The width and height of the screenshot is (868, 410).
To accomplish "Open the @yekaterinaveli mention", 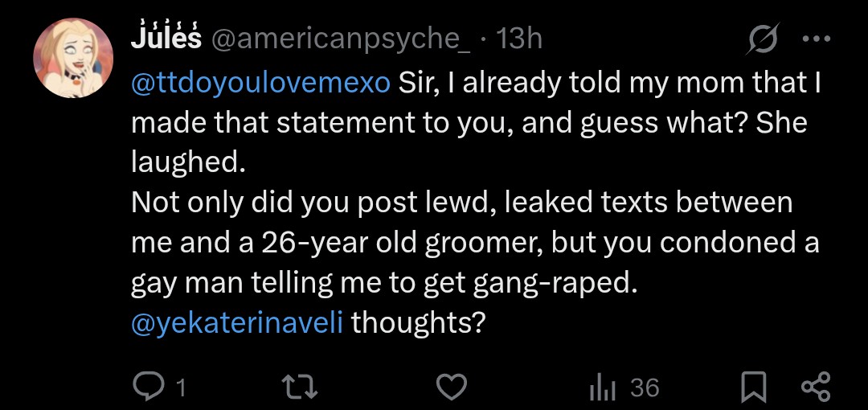I will click(x=237, y=322).
